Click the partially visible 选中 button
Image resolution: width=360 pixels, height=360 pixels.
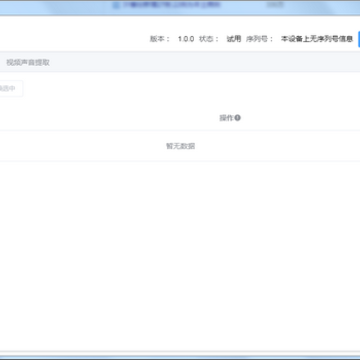tap(11, 89)
